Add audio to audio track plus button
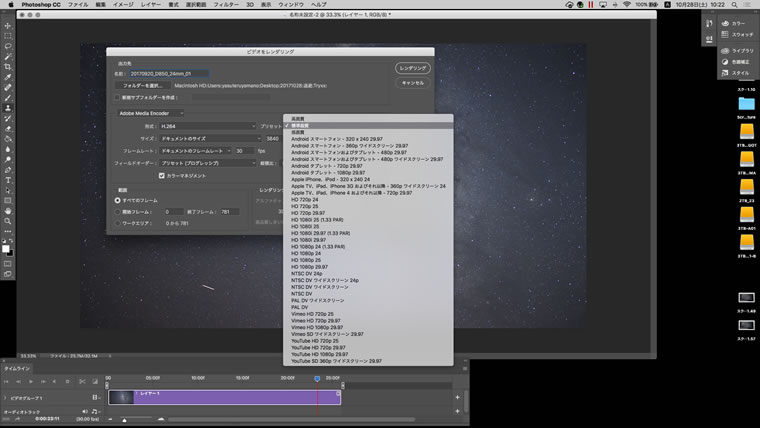 (x=458, y=411)
